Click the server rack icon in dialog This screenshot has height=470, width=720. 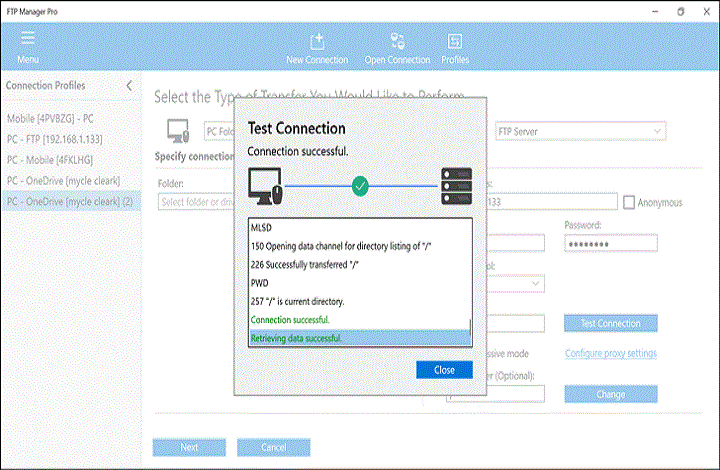(x=454, y=185)
